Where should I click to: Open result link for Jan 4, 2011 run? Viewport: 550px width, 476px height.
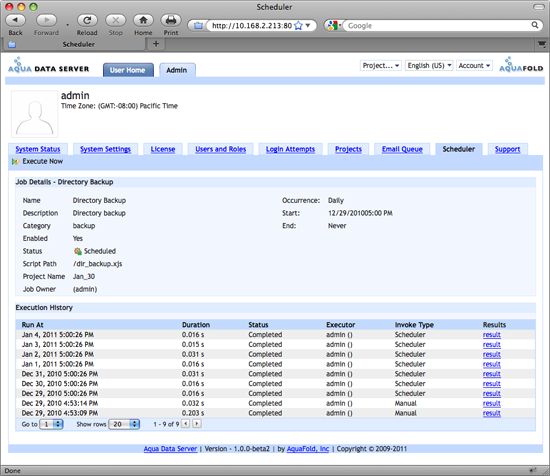[x=491, y=335]
